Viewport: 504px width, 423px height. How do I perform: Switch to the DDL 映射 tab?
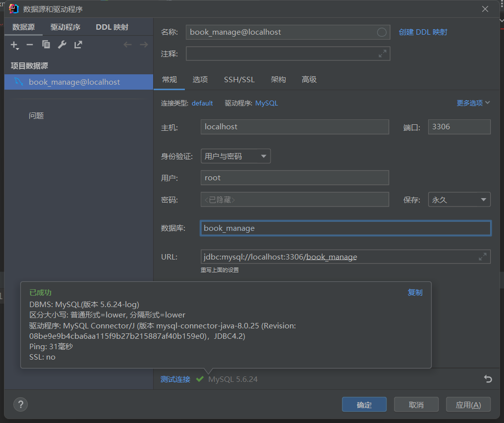112,27
